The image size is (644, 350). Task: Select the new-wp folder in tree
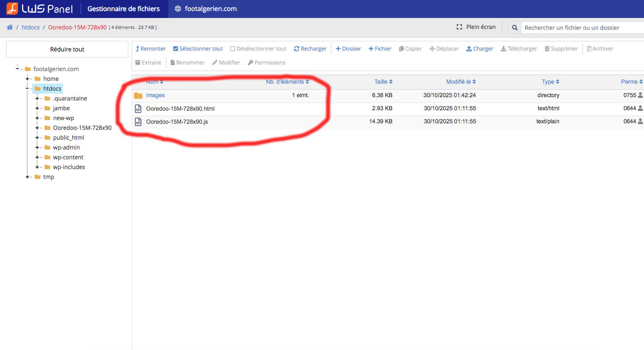tap(63, 118)
